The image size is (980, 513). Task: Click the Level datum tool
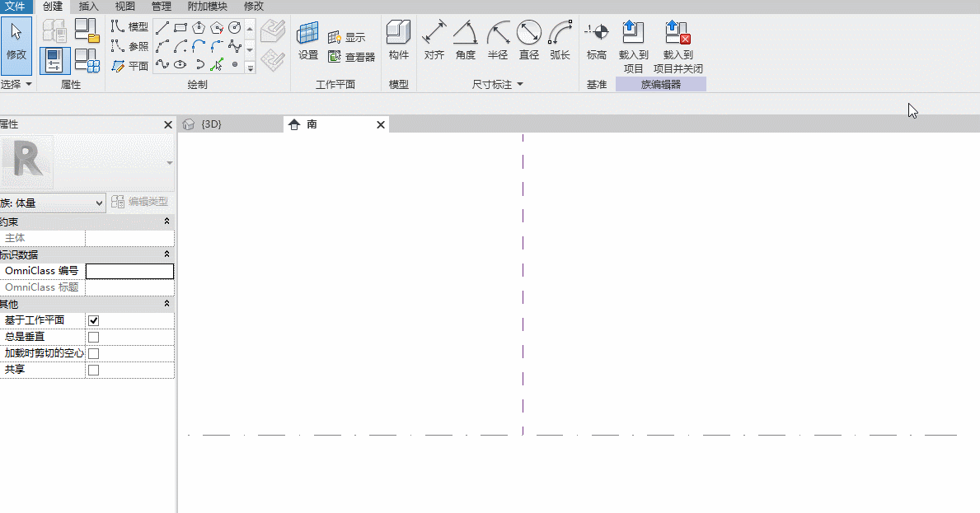click(x=597, y=40)
